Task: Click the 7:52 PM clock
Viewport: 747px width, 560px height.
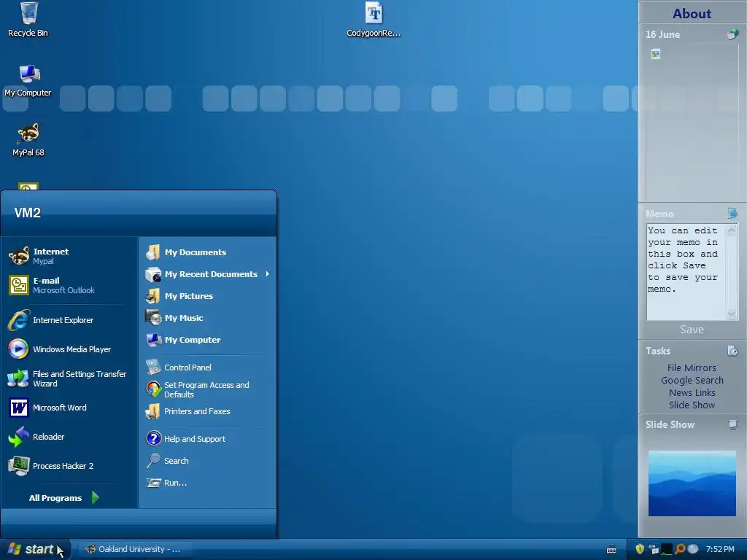Action: click(x=720, y=549)
